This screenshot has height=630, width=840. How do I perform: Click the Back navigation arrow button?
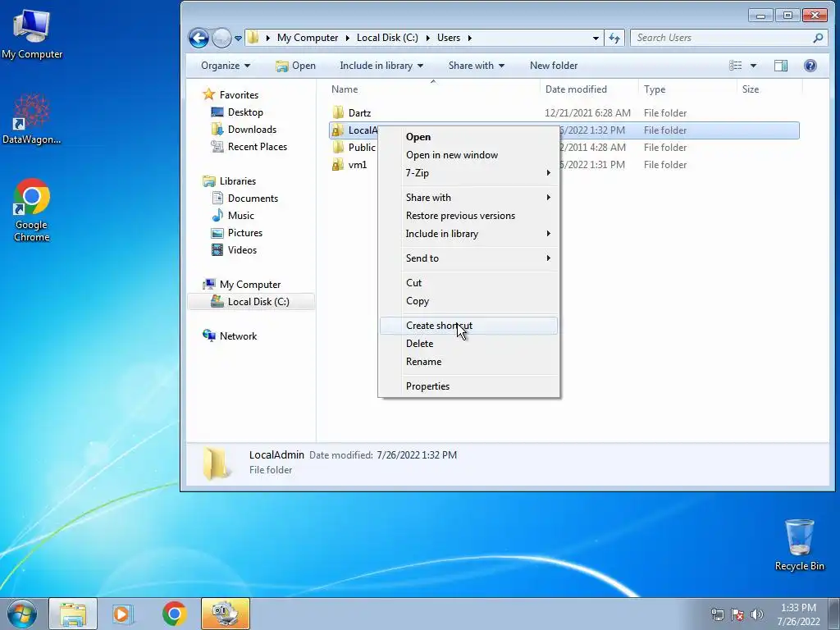(199, 38)
